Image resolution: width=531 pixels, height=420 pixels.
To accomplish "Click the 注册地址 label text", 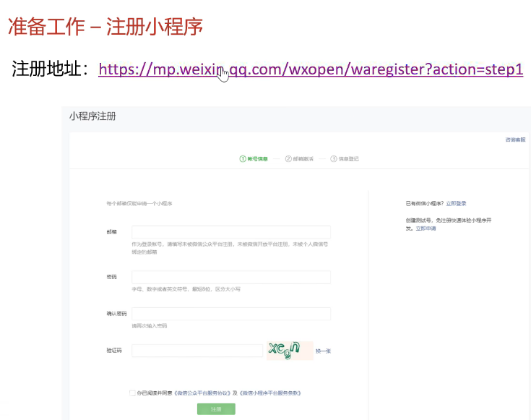I will pyautogui.click(x=51, y=69).
